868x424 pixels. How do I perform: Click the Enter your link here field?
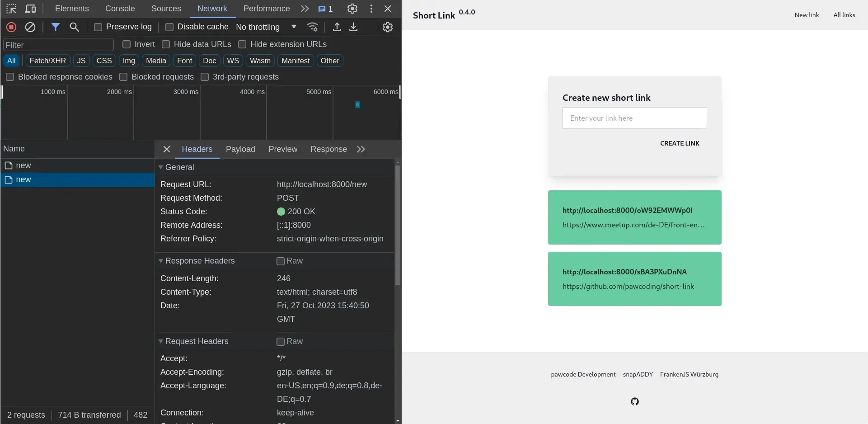(x=634, y=118)
